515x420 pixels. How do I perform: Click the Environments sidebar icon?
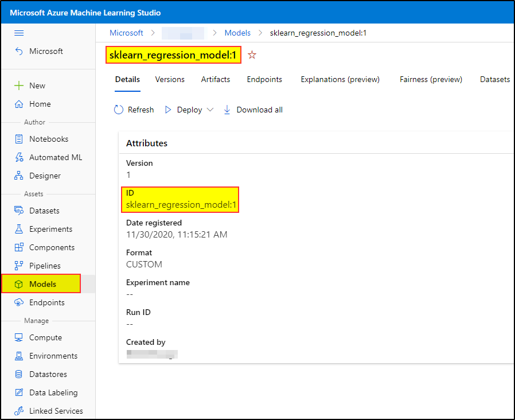19,356
